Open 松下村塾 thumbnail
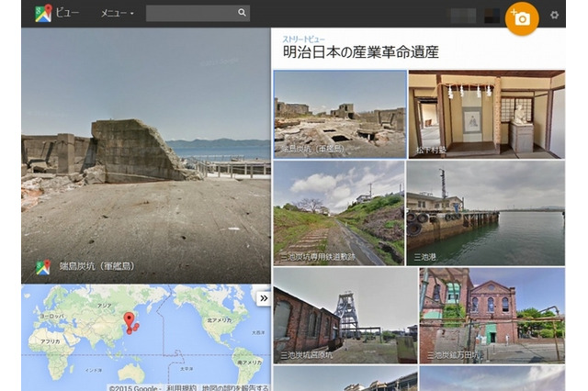 487,114
